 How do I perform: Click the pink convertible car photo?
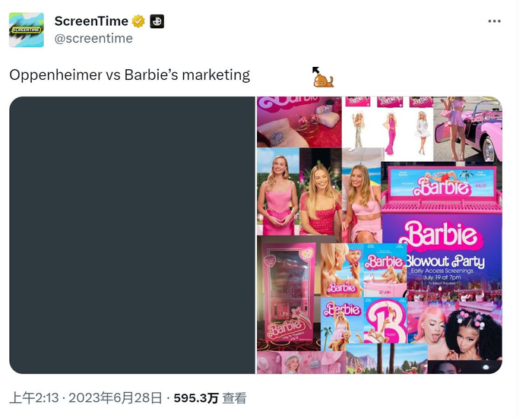click(x=468, y=129)
